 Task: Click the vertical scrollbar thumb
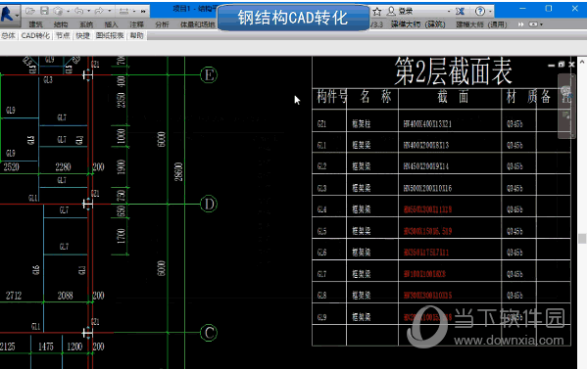coord(582,239)
